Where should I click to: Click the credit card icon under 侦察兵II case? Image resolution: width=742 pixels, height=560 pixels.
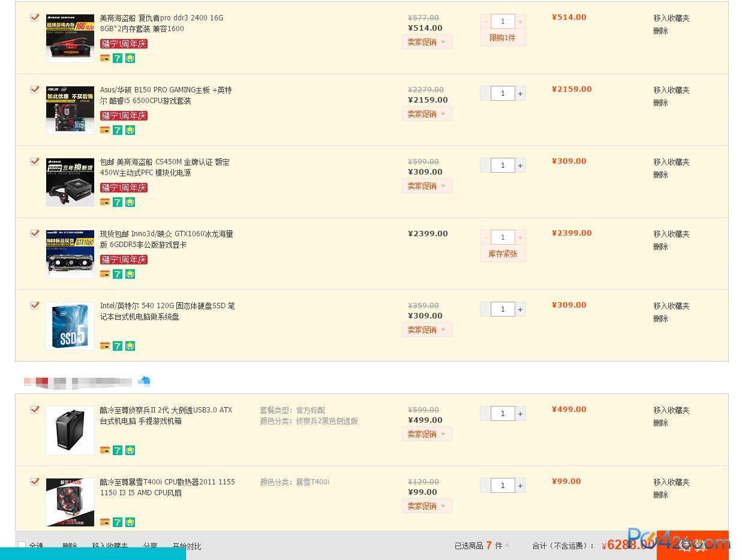click(105, 450)
